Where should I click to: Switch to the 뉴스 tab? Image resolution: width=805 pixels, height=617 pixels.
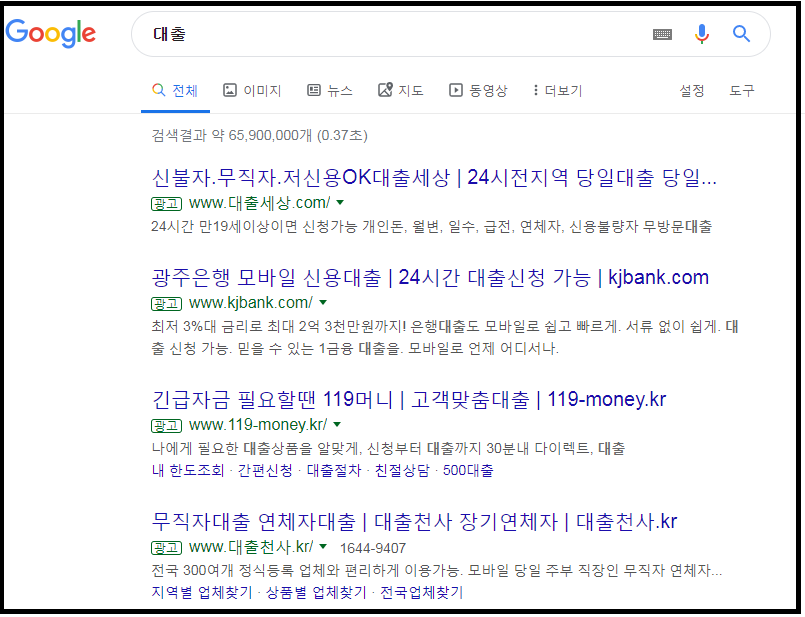click(330, 91)
